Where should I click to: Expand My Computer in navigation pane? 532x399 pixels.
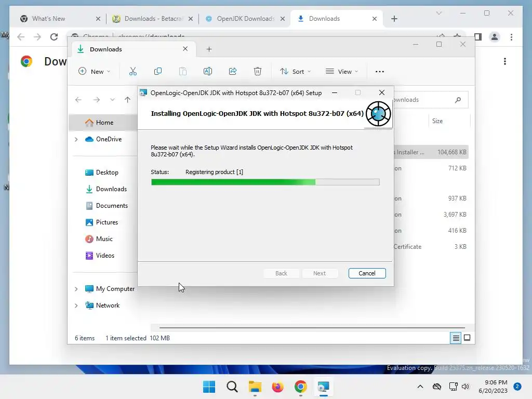[76, 289]
